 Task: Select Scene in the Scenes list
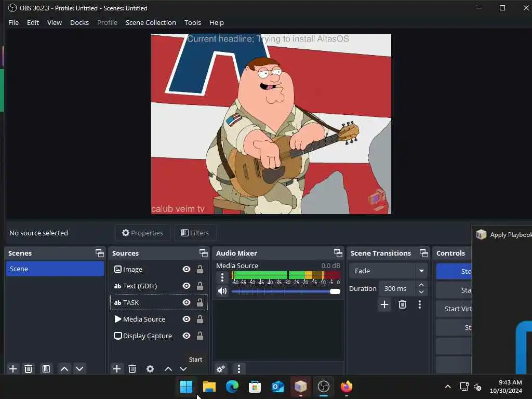pos(55,269)
